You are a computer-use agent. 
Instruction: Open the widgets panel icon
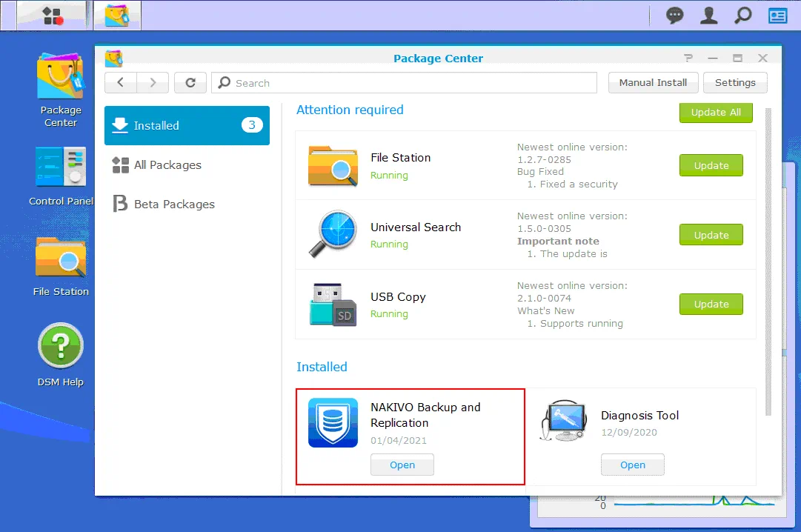777,16
